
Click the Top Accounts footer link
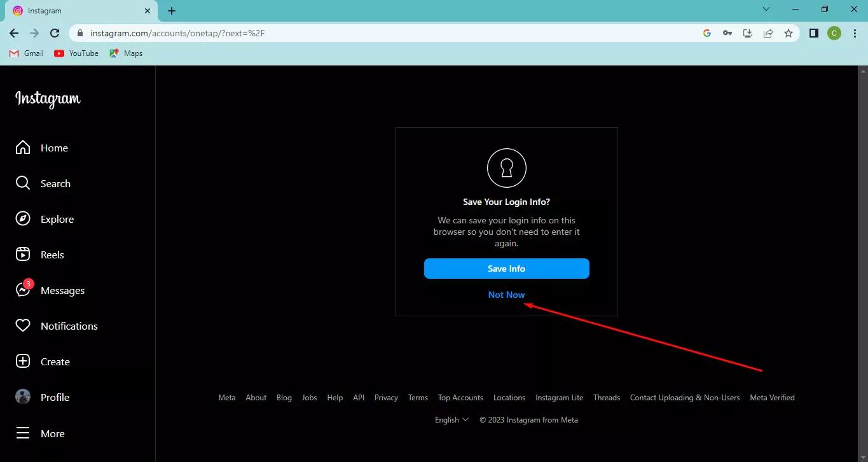[x=460, y=398]
